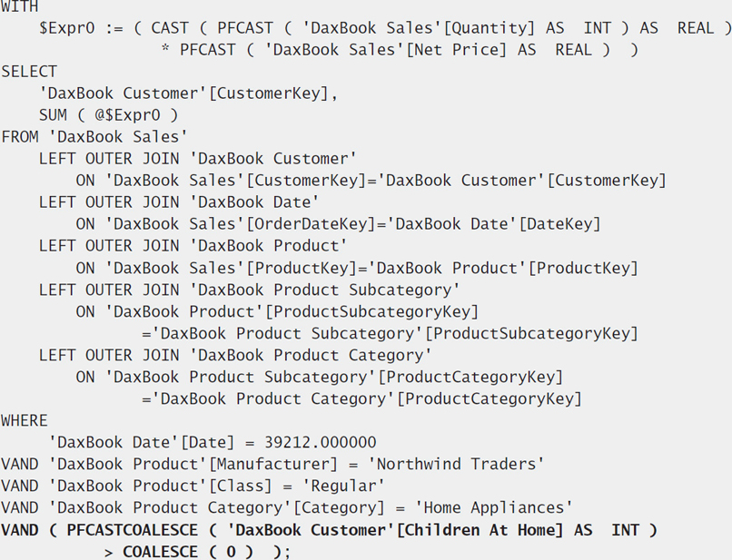Click the [OrderDateKey] column reference
Viewport: 732px width, 560px height.
(311, 224)
